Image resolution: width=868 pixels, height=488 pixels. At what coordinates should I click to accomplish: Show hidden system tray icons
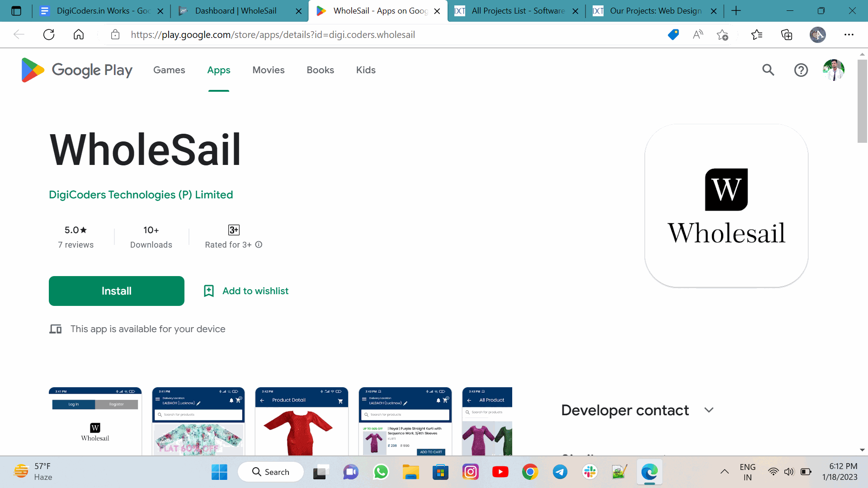(x=724, y=472)
